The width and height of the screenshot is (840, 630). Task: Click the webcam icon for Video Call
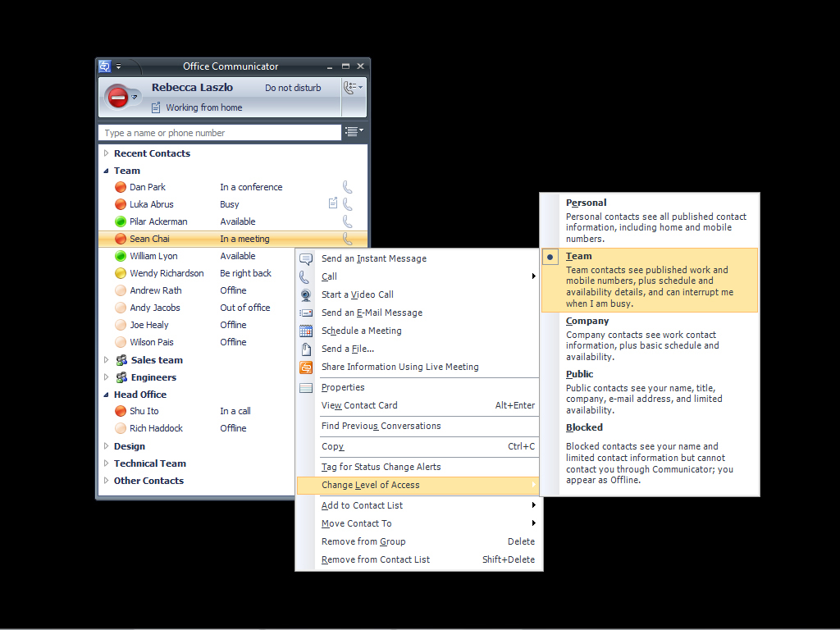(306, 295)
